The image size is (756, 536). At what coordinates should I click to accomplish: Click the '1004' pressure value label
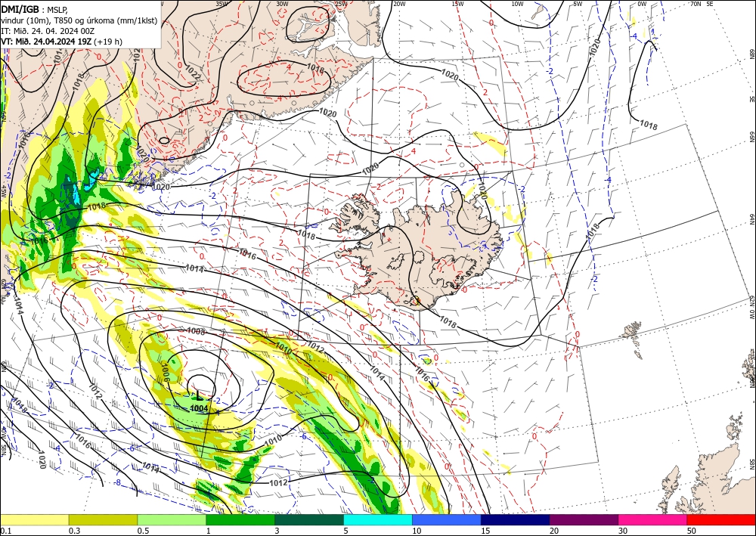(199, 408)
